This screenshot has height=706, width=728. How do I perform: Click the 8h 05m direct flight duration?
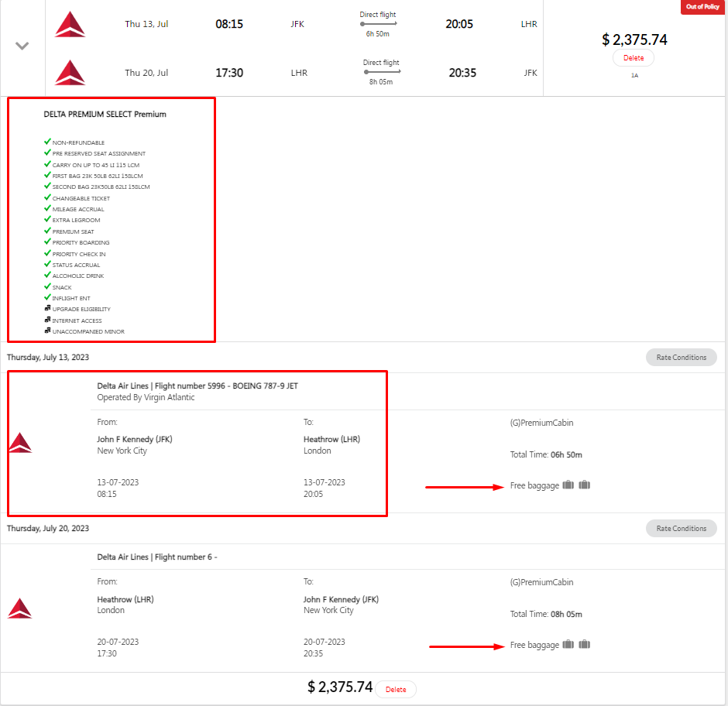(381, 82)
